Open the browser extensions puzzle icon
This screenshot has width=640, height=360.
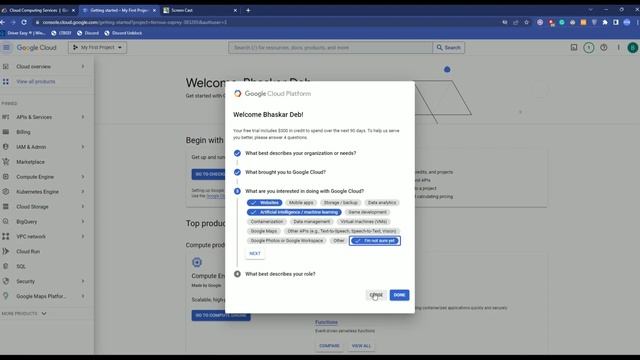(x=605, y=22)
